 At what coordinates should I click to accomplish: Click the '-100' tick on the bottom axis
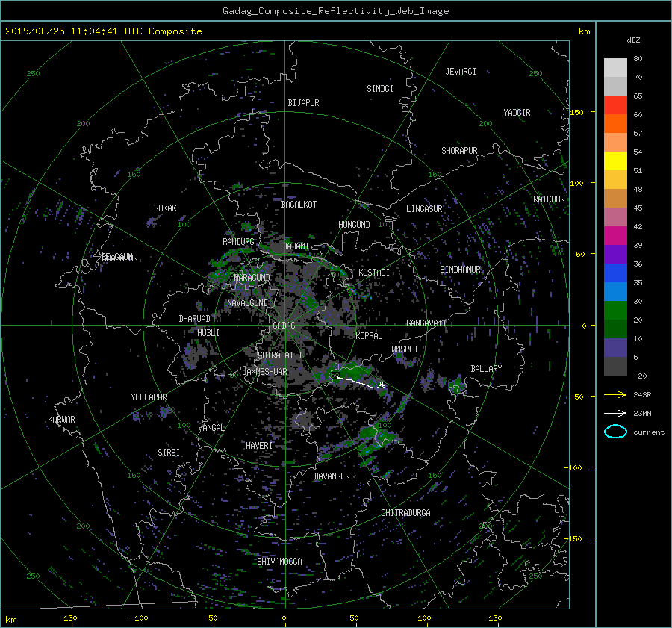(x=139, y=618)
